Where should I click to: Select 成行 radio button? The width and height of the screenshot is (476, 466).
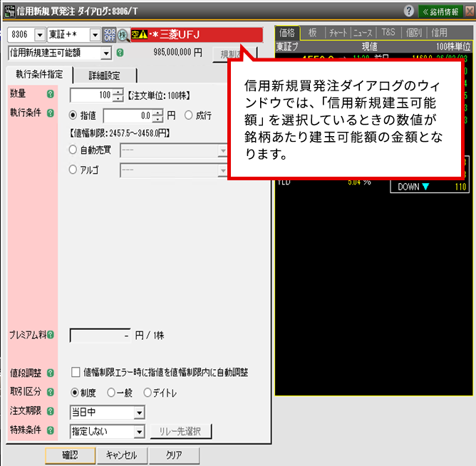point(189,115)
